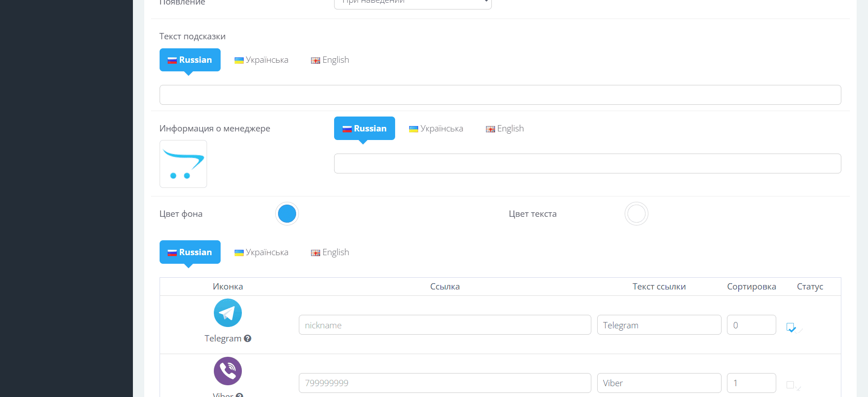Toggle the Telegram status checkbox

(x=791, y=327)
